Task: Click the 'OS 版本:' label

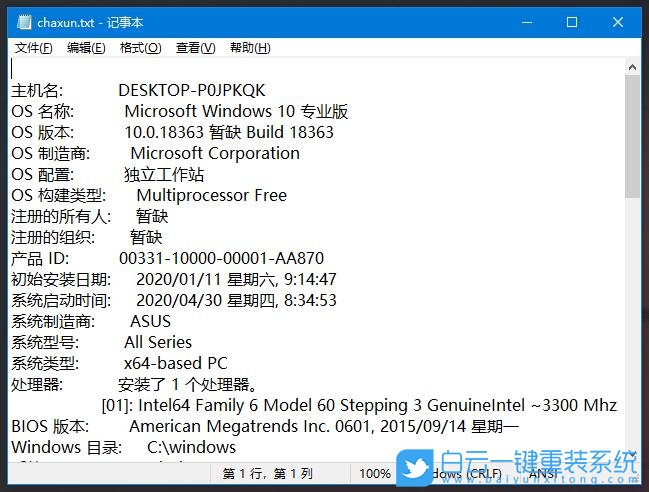Action: tap(43, 132)
